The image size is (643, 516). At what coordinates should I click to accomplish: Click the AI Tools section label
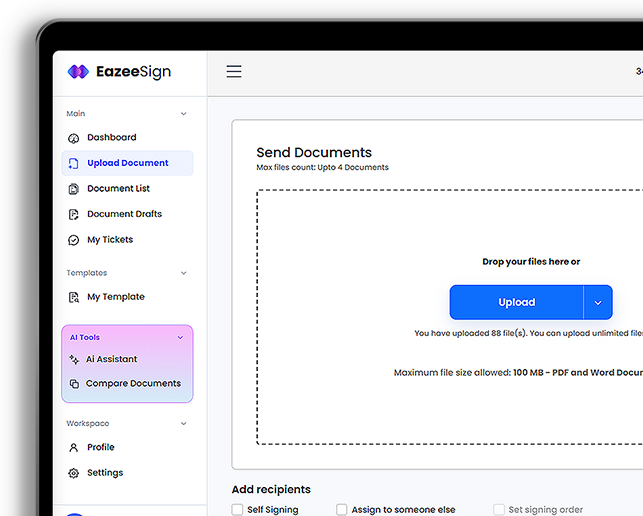(84, 338)
